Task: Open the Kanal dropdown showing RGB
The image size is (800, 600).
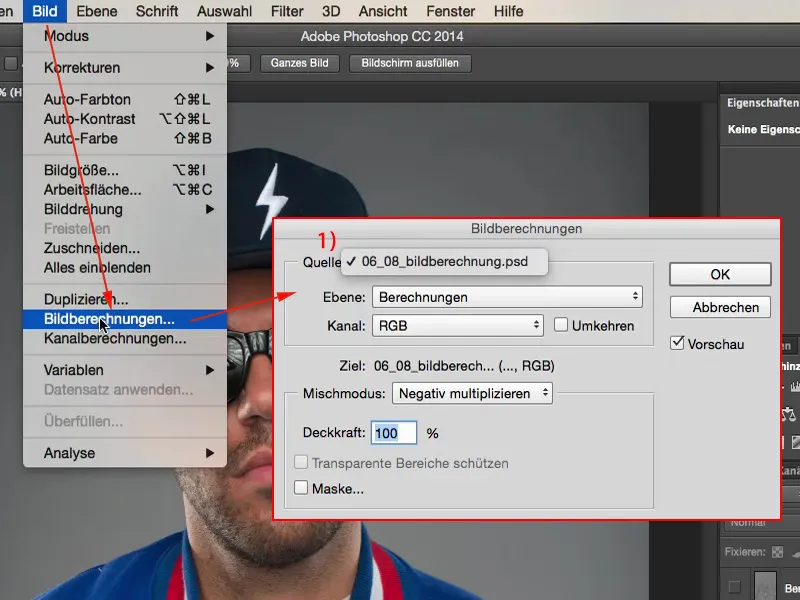Action: [458, 326]
